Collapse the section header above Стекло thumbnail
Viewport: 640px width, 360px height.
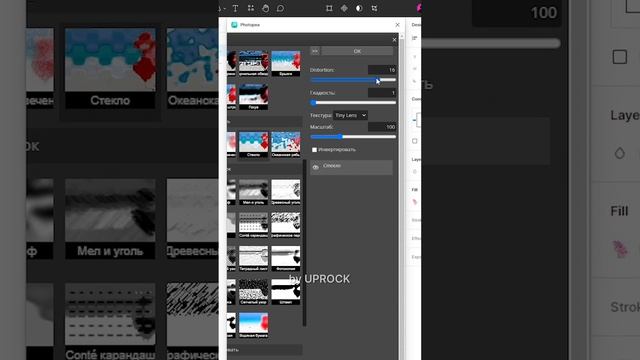(x=264, y=122)
